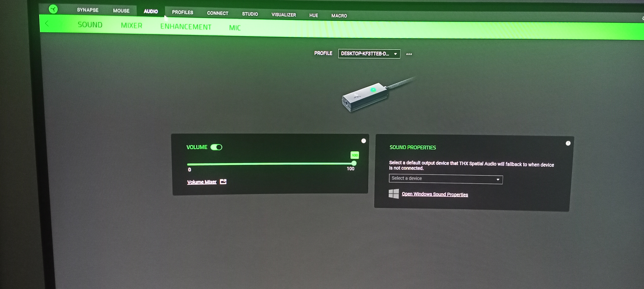Image resolution: width=644 pixels, height=289 pixels.
Task: Go to the Mixer subtab
Action: (x=131, y=25)
